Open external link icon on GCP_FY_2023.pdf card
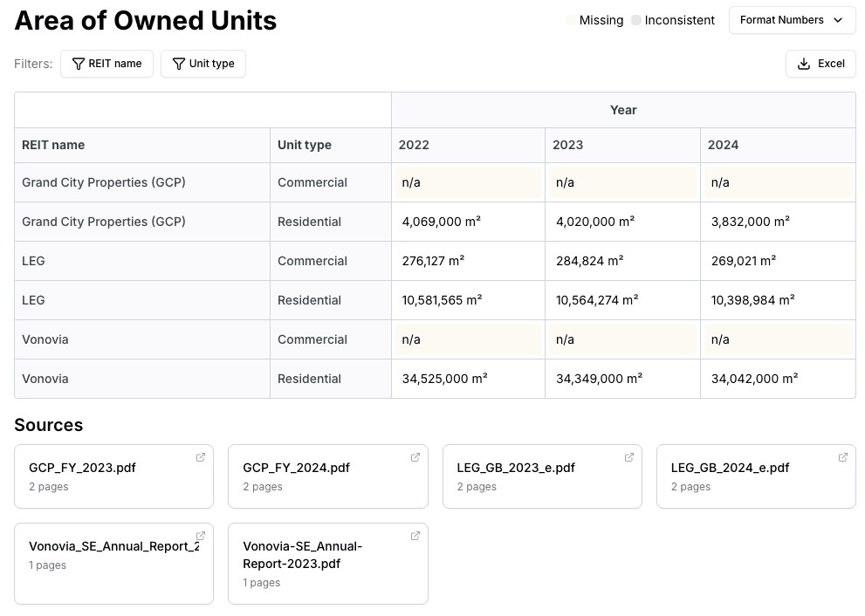The width and height of the screenshot is (865, 616). click(201, 457)
